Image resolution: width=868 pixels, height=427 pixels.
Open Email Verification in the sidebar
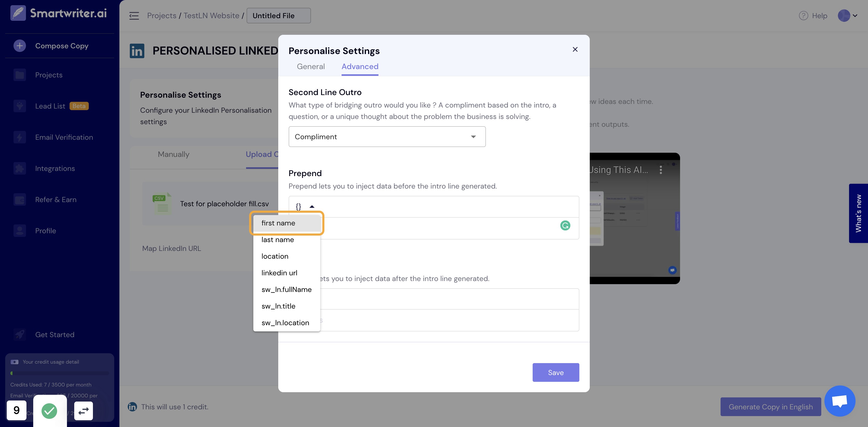(x=64, y=137)
